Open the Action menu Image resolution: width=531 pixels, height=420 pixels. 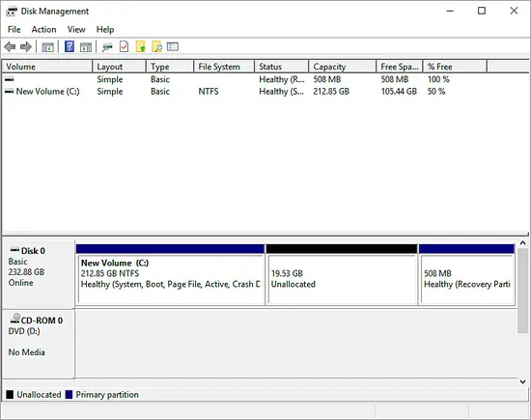point(43,30)
